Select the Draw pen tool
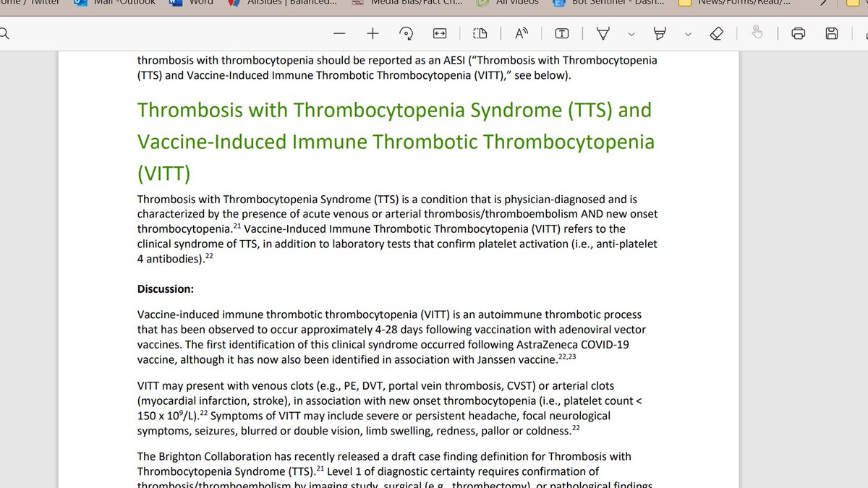 click(x=603, y=33)
